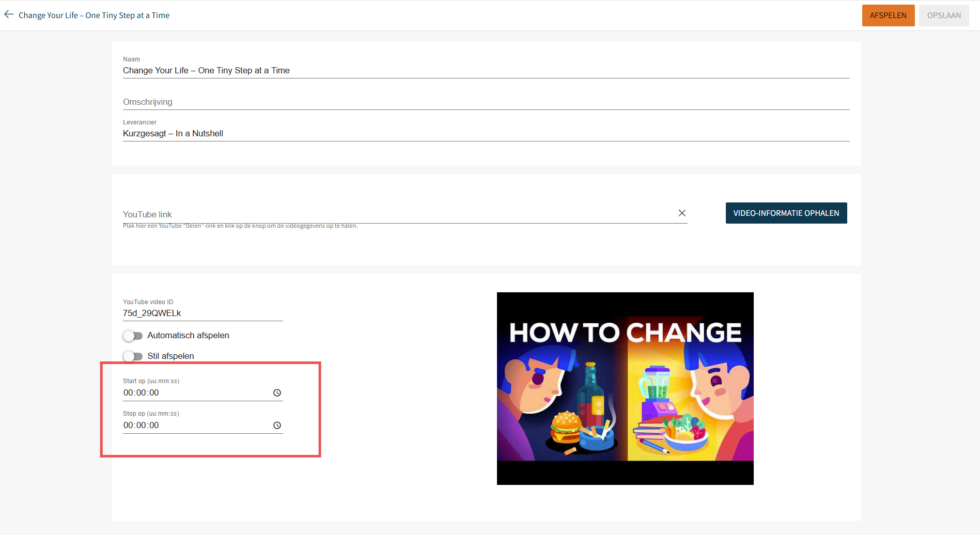The image size is (980, 535).
Task: Click the page title in the top bar
Action: tap(94, 15)
